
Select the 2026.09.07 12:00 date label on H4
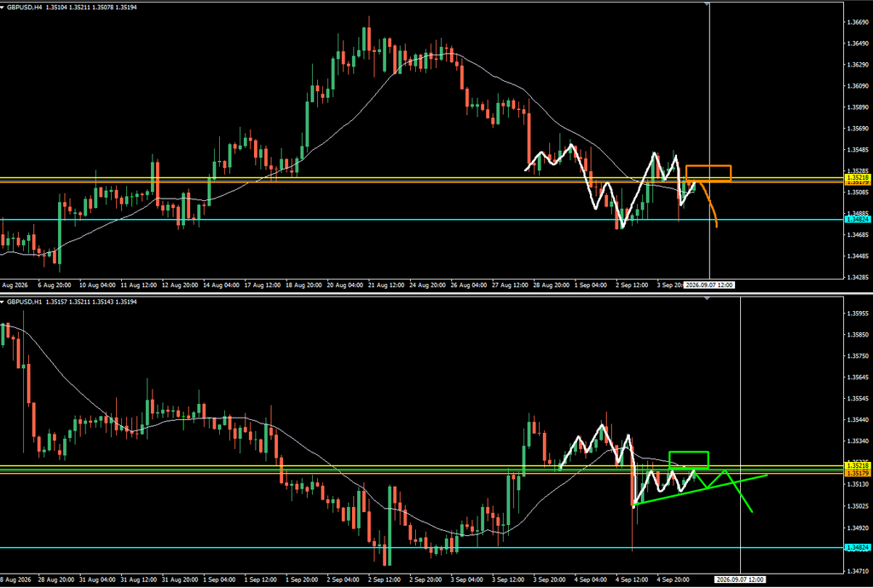click(709, 285)
